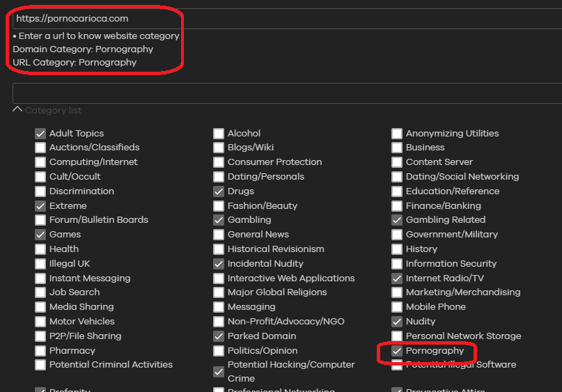Uncheck the Pornography checkbox

coord(397,351)
